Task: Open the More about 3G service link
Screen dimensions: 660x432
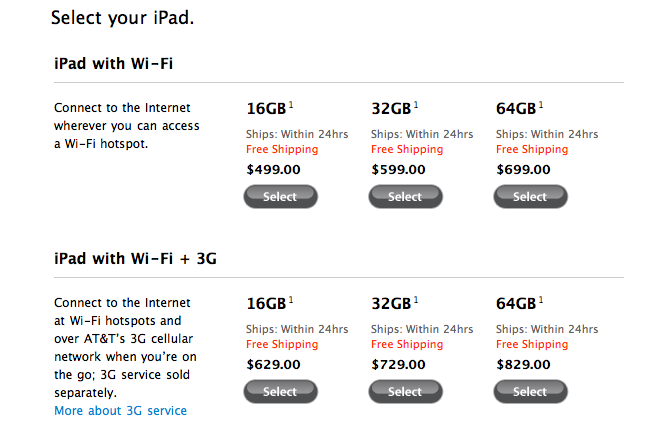Action: click(x=120, y=411)
